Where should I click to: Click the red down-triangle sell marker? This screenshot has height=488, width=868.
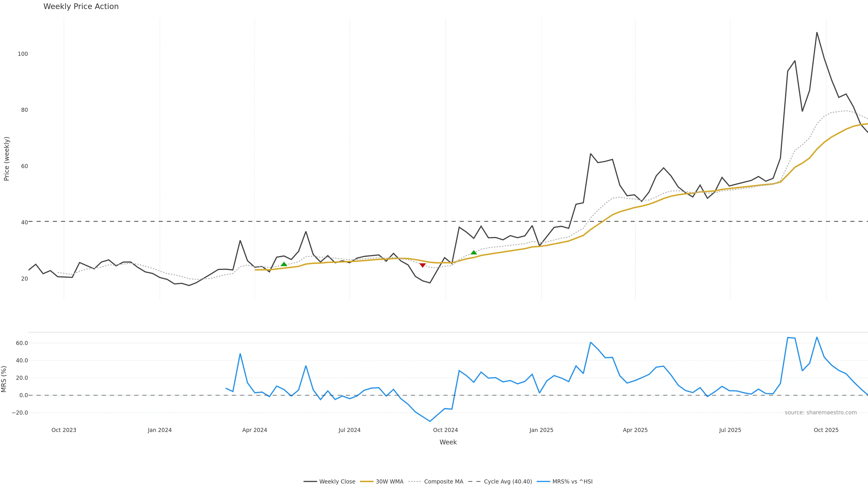tap(422, 265)
